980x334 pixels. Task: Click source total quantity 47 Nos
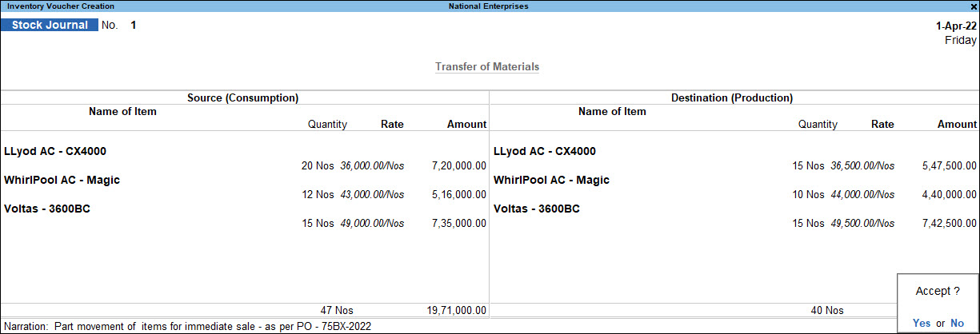pyautogui.click(x=337, y=310)
